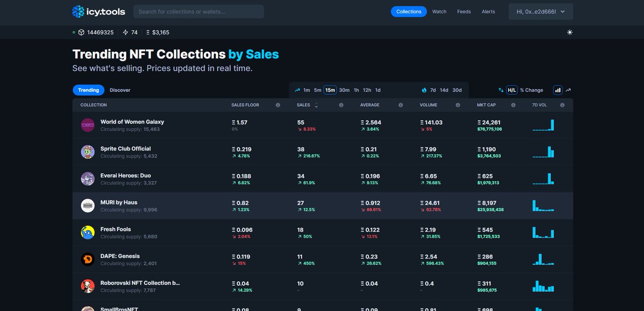Click World of Women Galaxy 7D volume chart

[x=543, y=125]
